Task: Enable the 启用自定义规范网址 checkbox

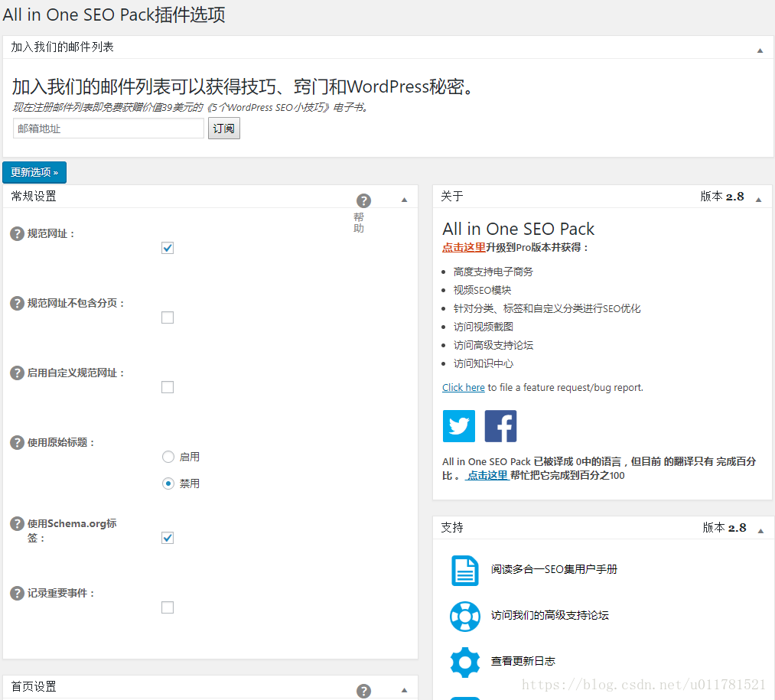Action: (168, 387)
